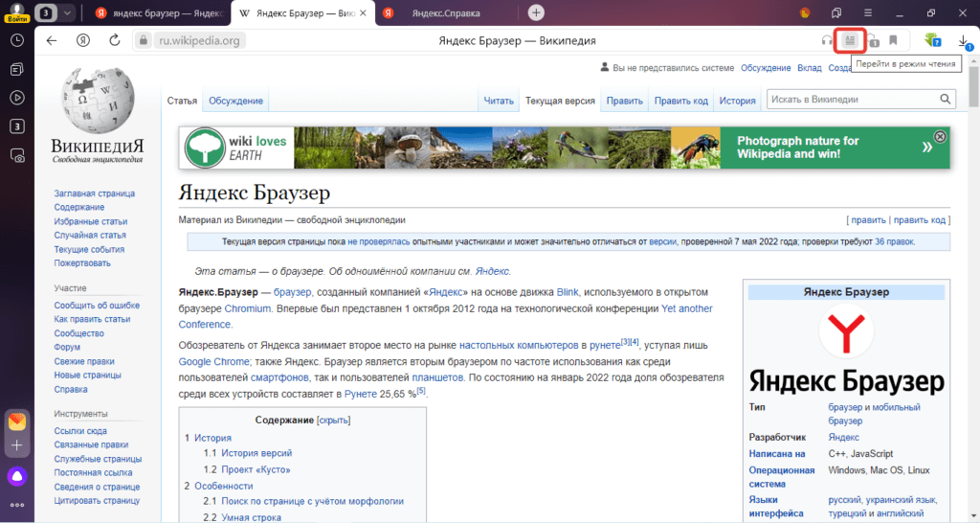Open the history clock icon in sidebar
980x523 pixels.
click(17, 41)
